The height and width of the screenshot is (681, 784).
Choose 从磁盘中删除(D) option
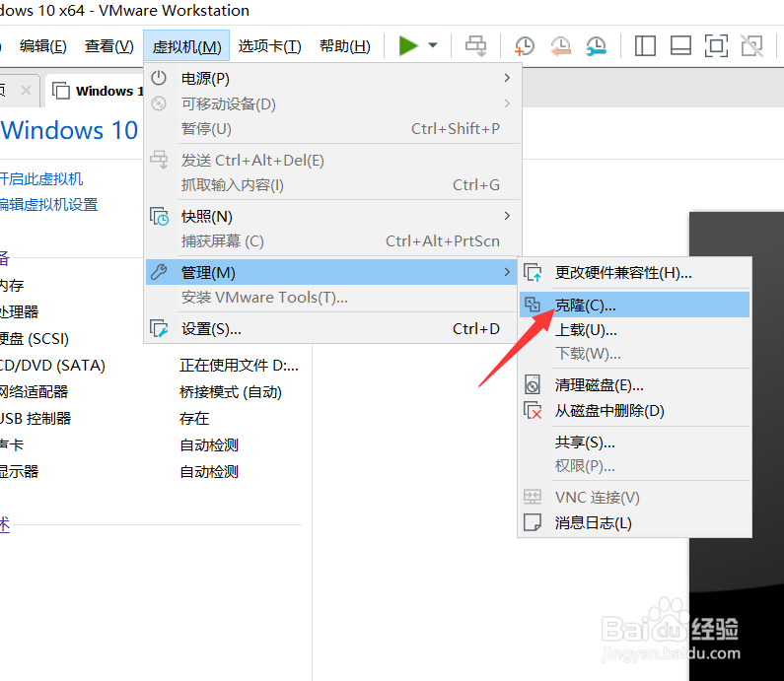[x=634, y=411]
